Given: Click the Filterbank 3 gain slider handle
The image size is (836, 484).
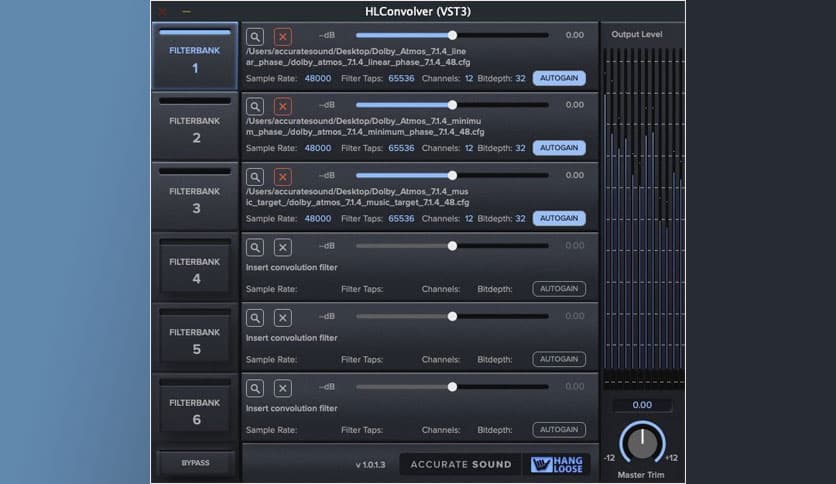Looking at the screenshot, I should [x=452, y=175].
